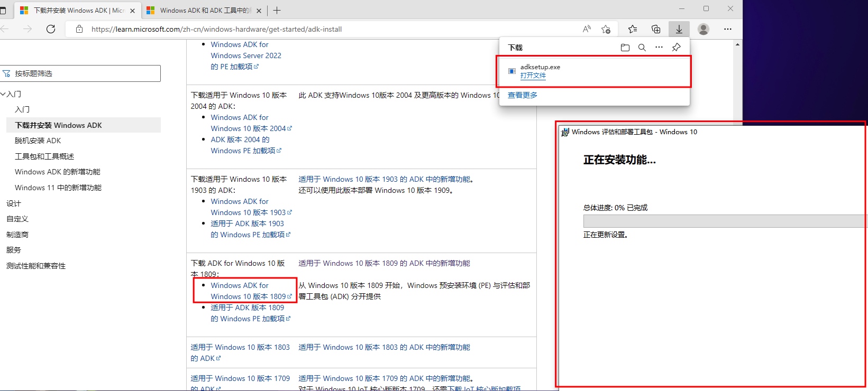Screen dimensions: 868x391
Task: Open the Collections panel
Action: [656, 29]
